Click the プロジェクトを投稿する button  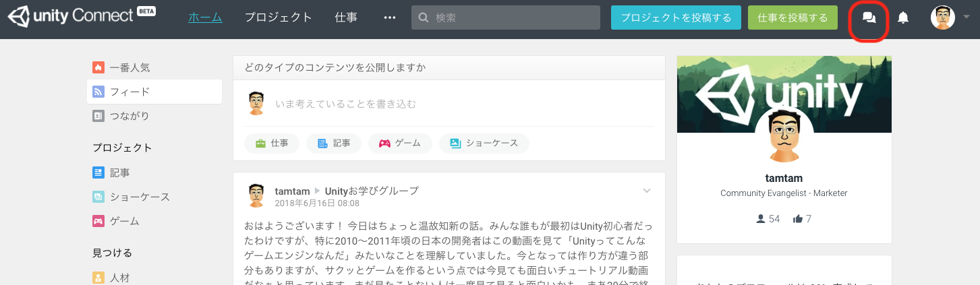[x=676, y=18]
